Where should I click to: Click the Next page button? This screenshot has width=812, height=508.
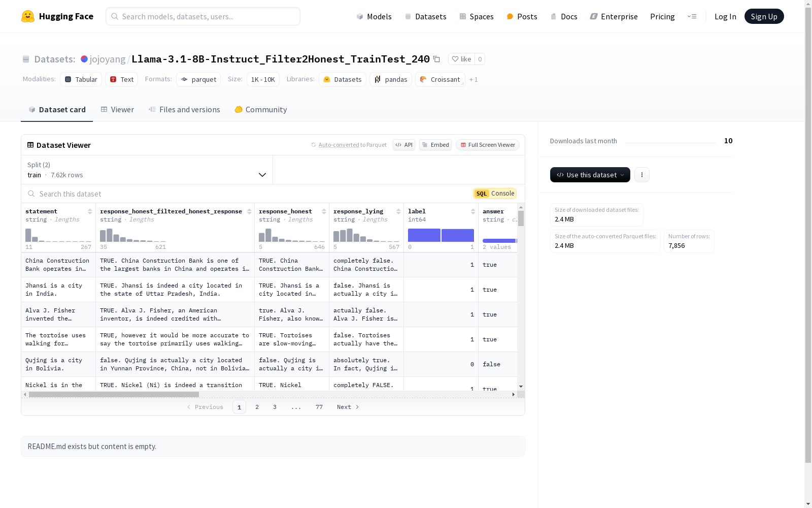[x=348, y=407]
